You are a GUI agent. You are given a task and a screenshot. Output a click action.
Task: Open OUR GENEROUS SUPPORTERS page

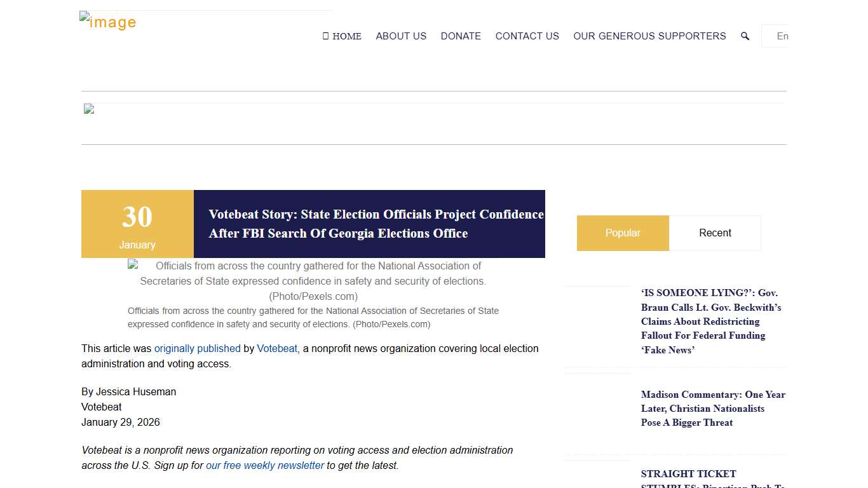tap(649, 36)
